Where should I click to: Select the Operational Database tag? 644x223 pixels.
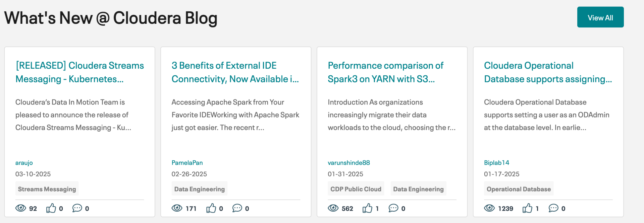[519, 189]
